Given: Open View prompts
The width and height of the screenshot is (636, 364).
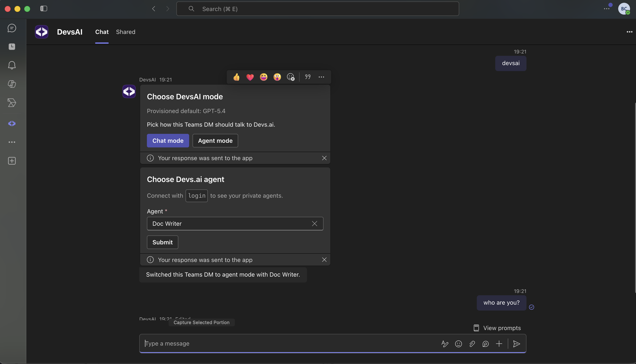Looking at the screenshot, I should click(497, 328).
